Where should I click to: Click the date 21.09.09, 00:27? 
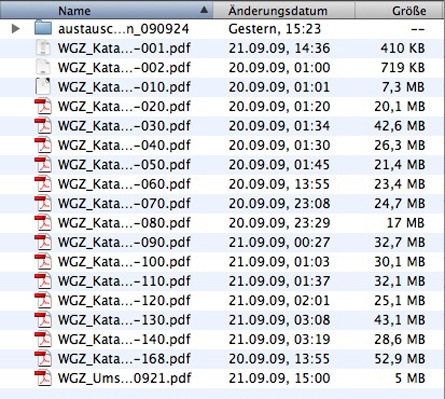279,242
